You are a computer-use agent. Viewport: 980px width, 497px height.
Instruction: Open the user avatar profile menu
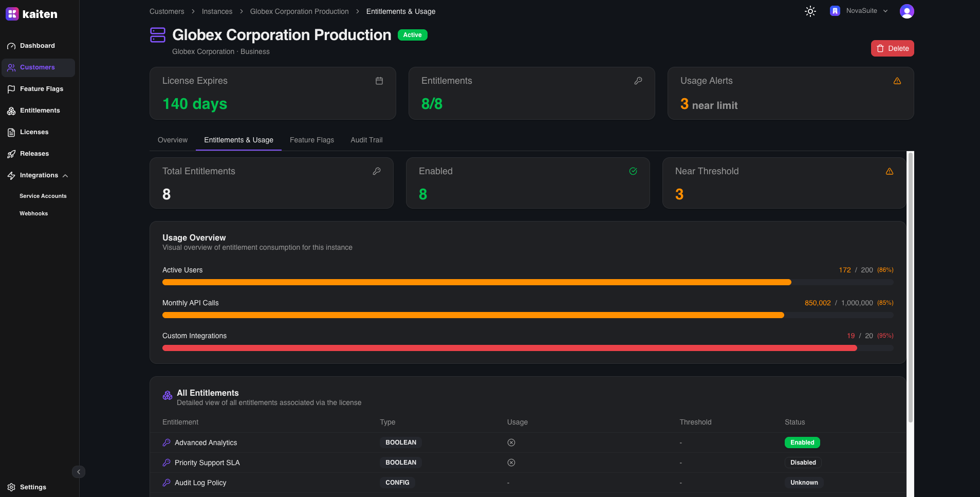(907, 11)
